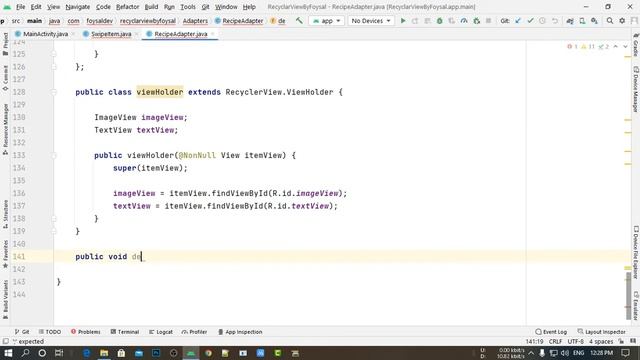
Task: Attach debugger to Android process icon
Action: pyautogui.click(x=476, y=20)
